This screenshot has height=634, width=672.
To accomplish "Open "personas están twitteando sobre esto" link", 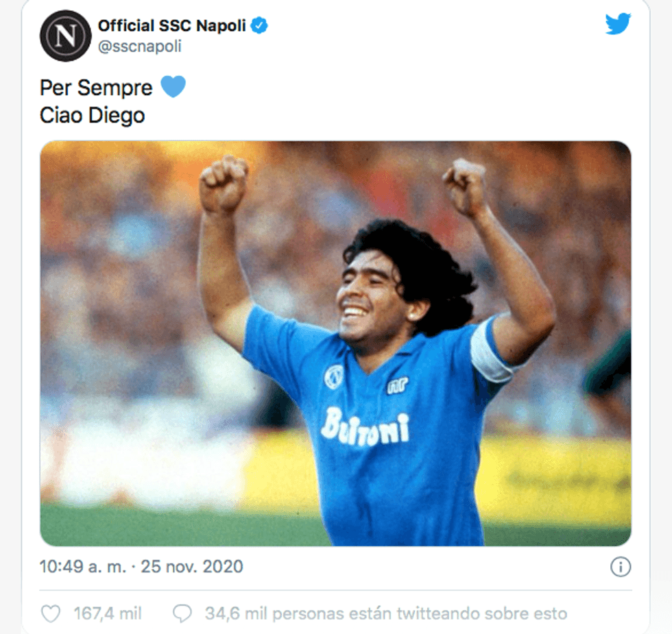I will coord(420,613).
